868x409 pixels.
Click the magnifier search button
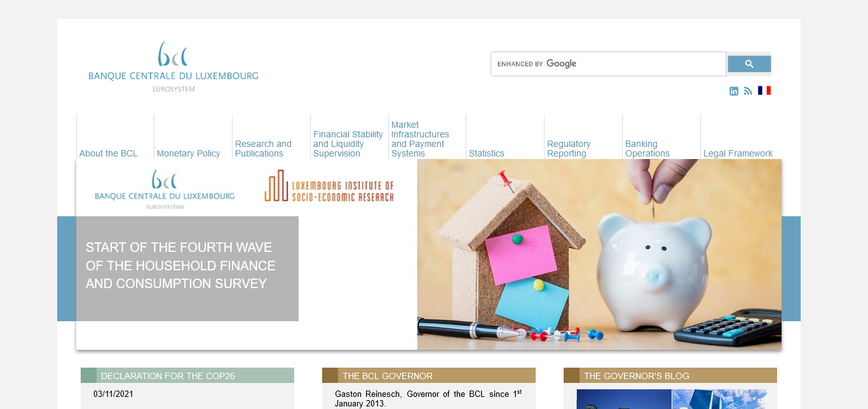point(749,64)
